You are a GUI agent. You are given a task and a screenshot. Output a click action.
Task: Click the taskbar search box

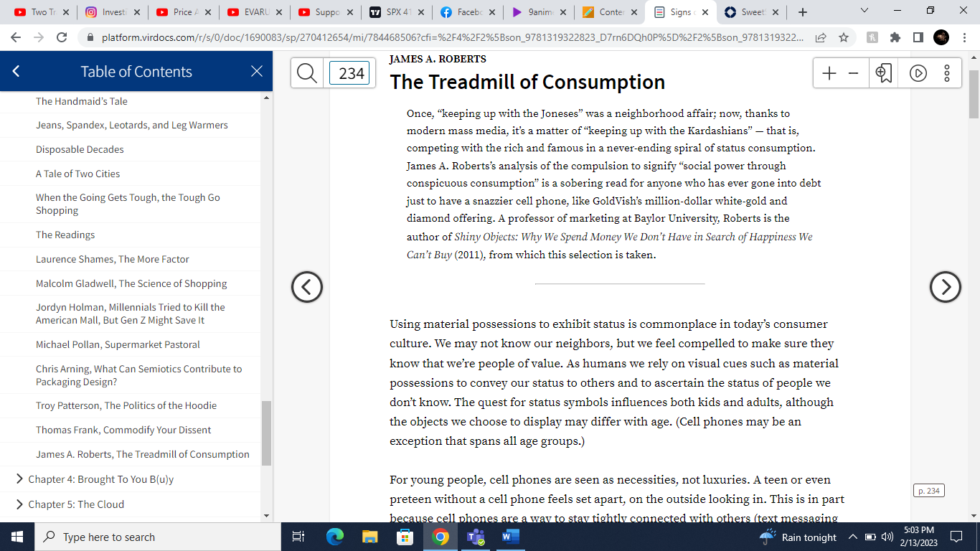point(158,537)
